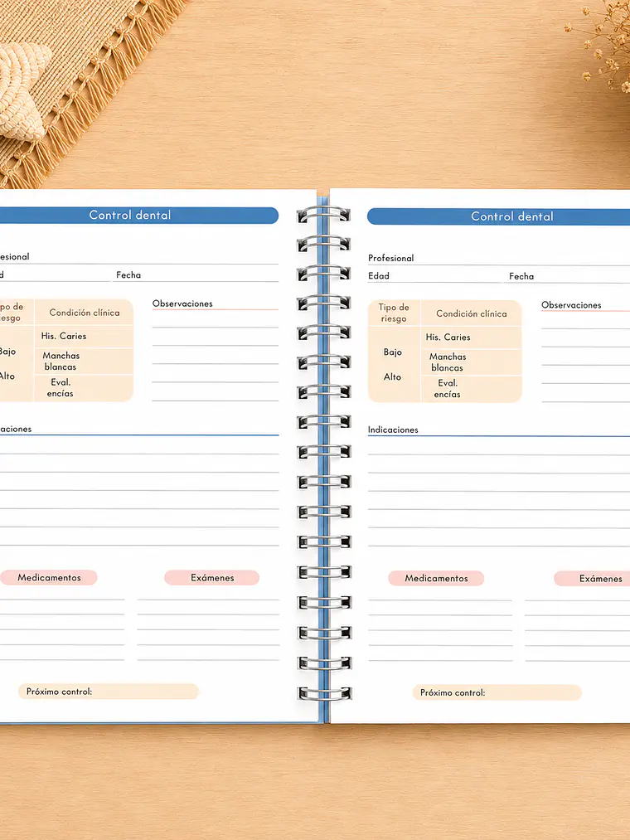Click the Alto risk option, right page
The width and height of the screenshot is (630, 840).
[x=392, y=377]
